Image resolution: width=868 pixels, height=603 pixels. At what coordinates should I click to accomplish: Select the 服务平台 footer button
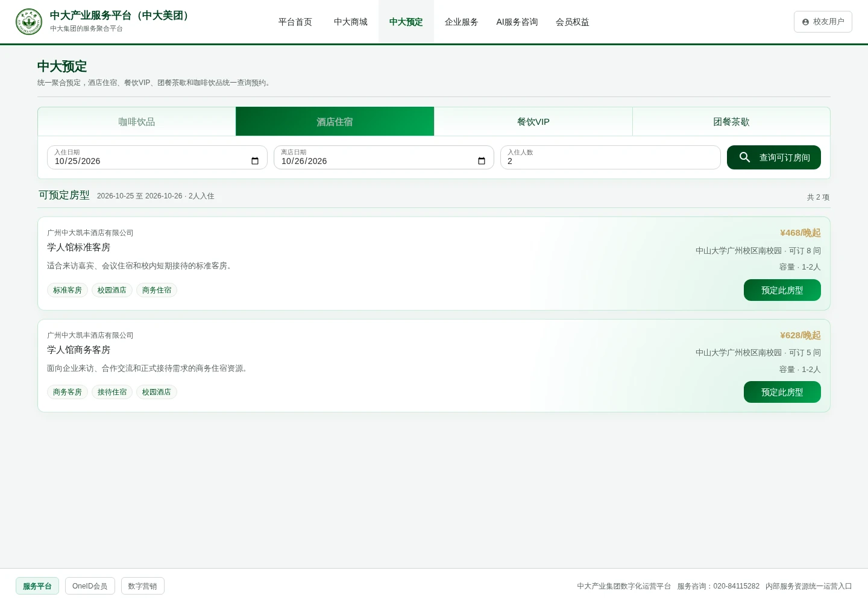(37, 586)
